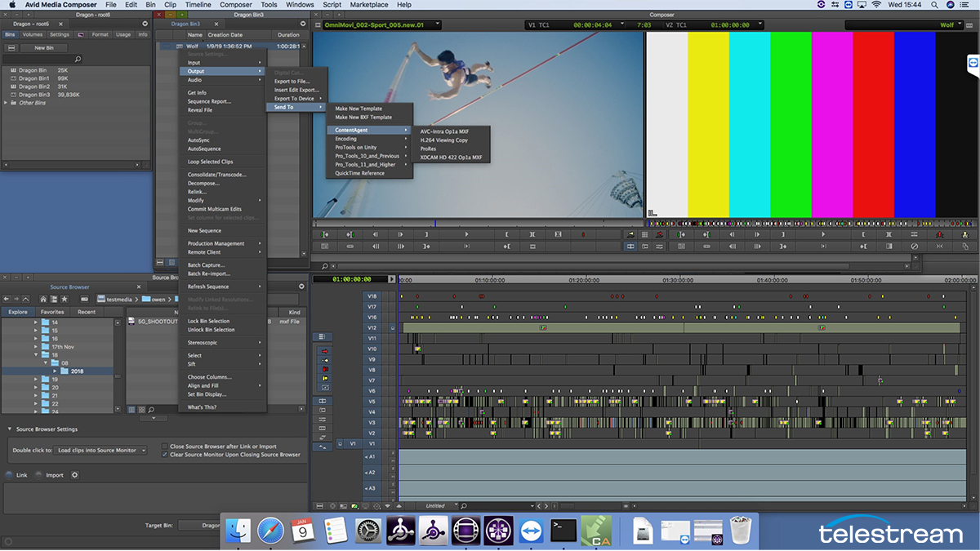Select the Import radio button
Viewport: 980px width, 551px height.
tap(38, 475)
